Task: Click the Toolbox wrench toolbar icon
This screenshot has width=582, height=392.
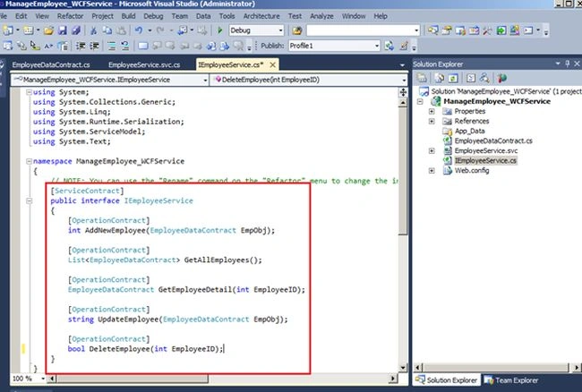Action: [487, 30]
